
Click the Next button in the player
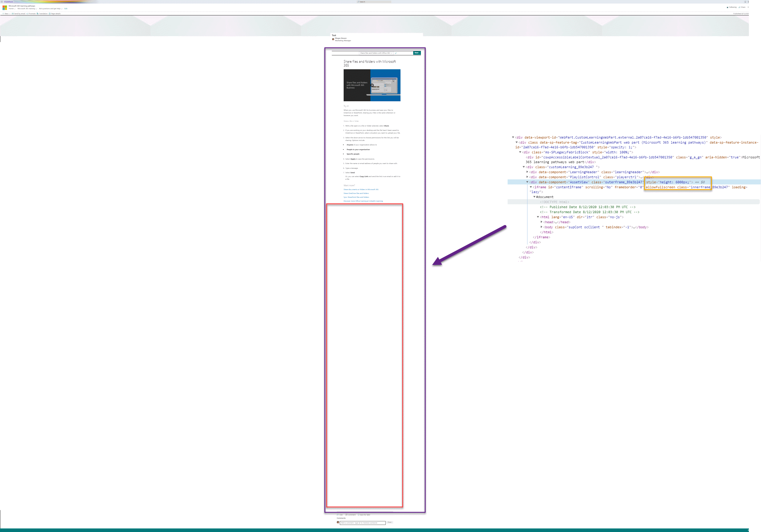(417, 53)
